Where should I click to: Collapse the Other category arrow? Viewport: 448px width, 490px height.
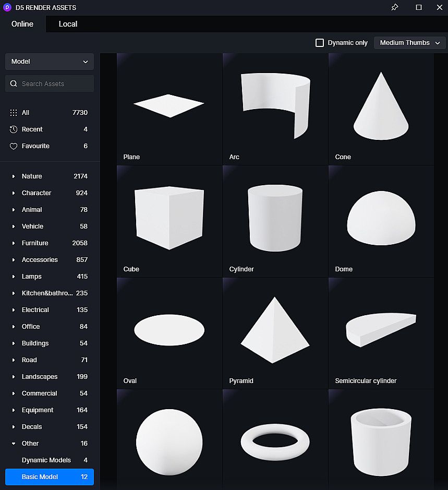[x=14, y=444]
